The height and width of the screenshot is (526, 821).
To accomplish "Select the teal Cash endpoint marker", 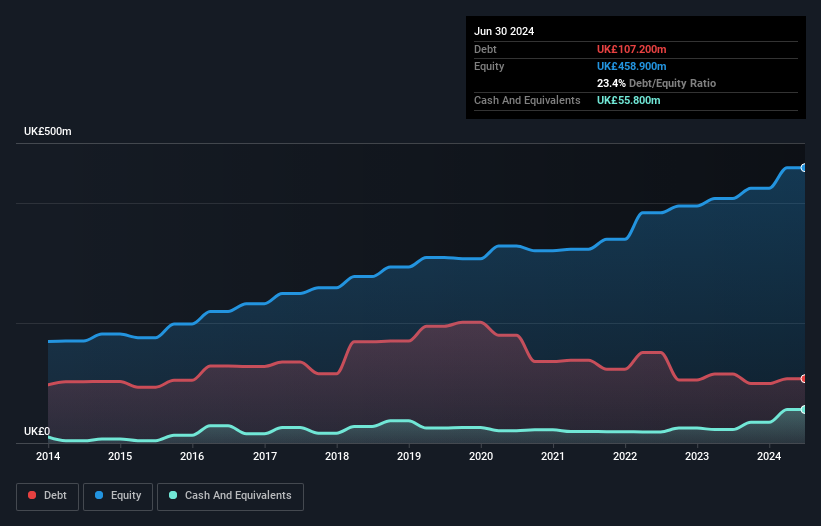I will click(x=804, y=409).
